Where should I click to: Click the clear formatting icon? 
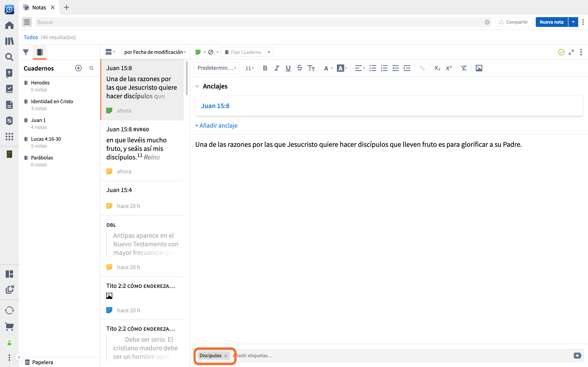coord(464,68)
